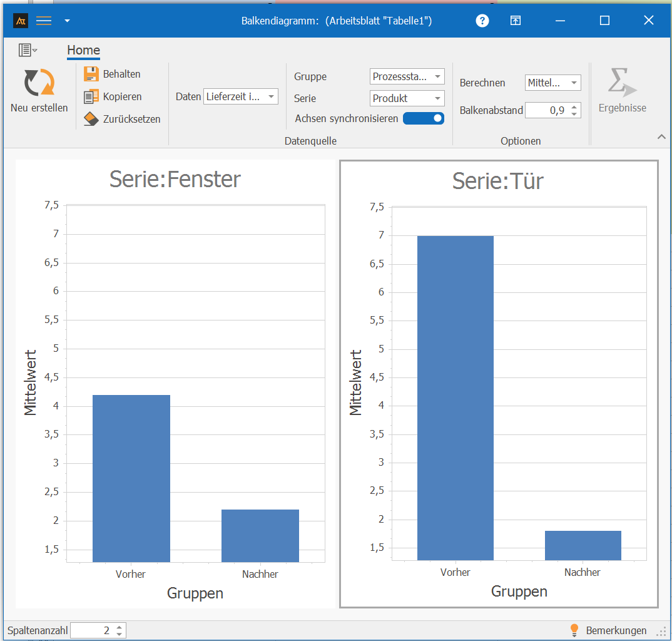Open the quick access dropdown arrow in title bar
The height and width of the screenshot is (641, 672).
click(x=67, y=21)
